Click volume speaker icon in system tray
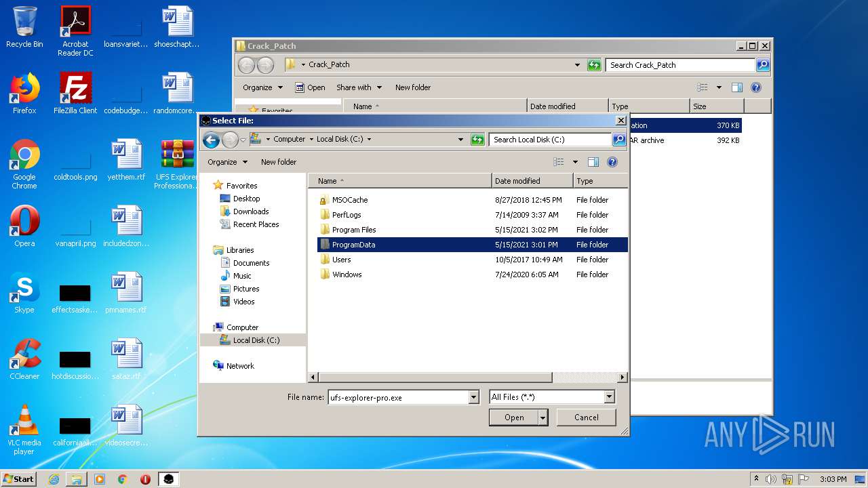Image resolution: width=868 pixels, height=488 pixels. [771, 479]
